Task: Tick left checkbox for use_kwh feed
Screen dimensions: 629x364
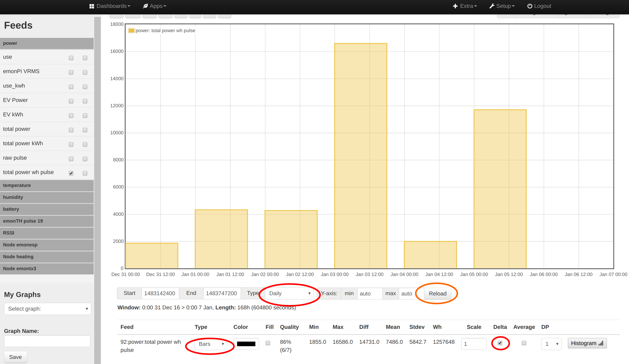Action: (x=71, y=87)
